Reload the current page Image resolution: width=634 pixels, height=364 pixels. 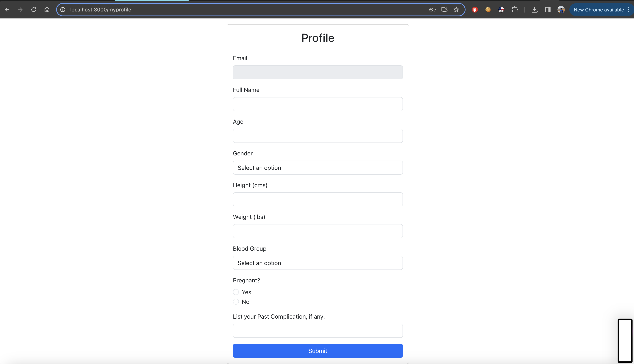point(33,9)
